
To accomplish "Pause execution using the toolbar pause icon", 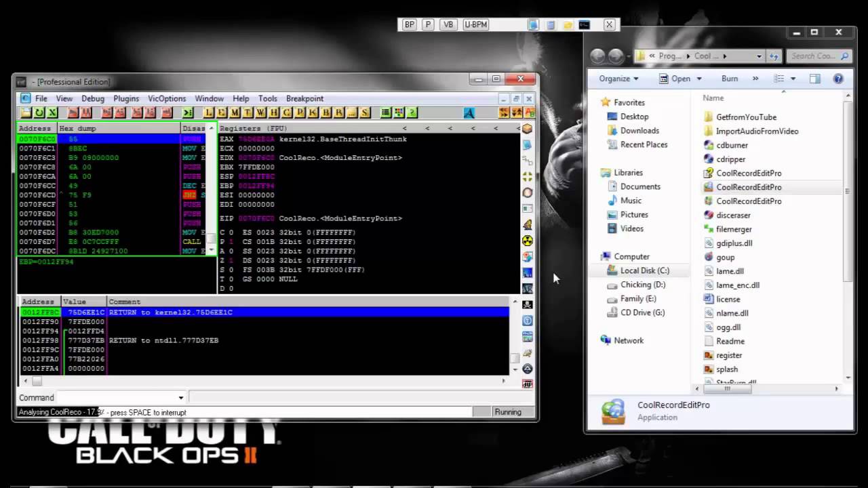I will coord(86,113).
